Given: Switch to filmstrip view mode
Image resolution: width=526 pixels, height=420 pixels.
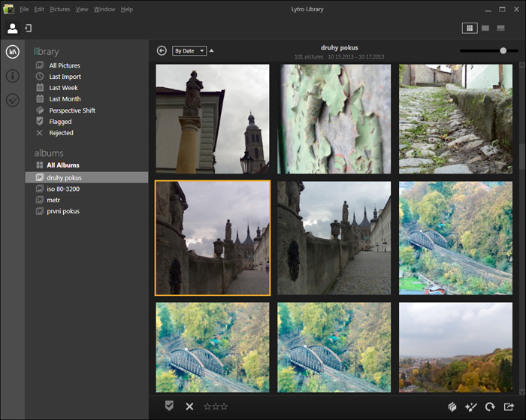Looking at the screenshot, I should 501,28.
